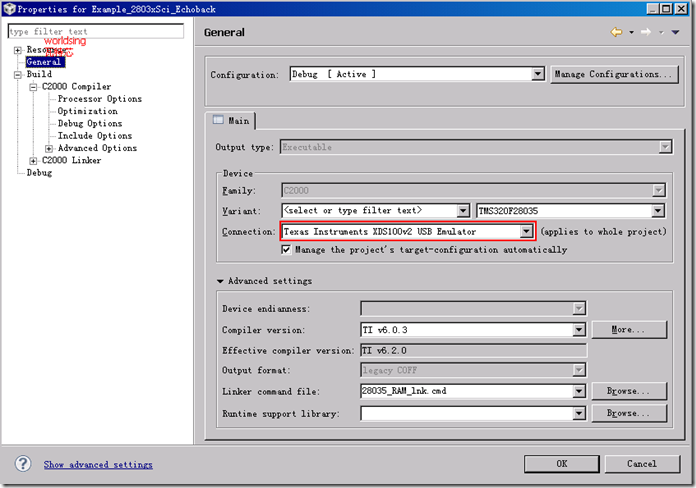Click Browse for linker command file
Viewport: 696px width, 488px height.
tap(629, 391)
